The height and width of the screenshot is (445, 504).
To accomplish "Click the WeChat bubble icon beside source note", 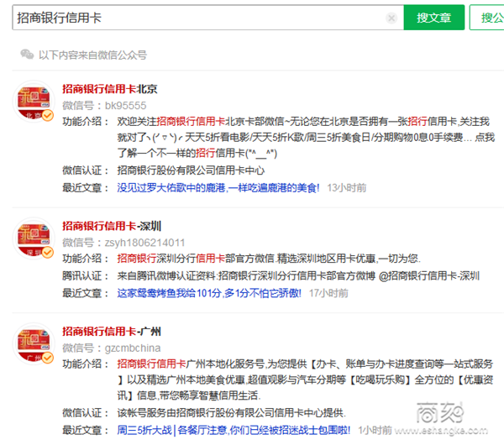I will (27, 55).
